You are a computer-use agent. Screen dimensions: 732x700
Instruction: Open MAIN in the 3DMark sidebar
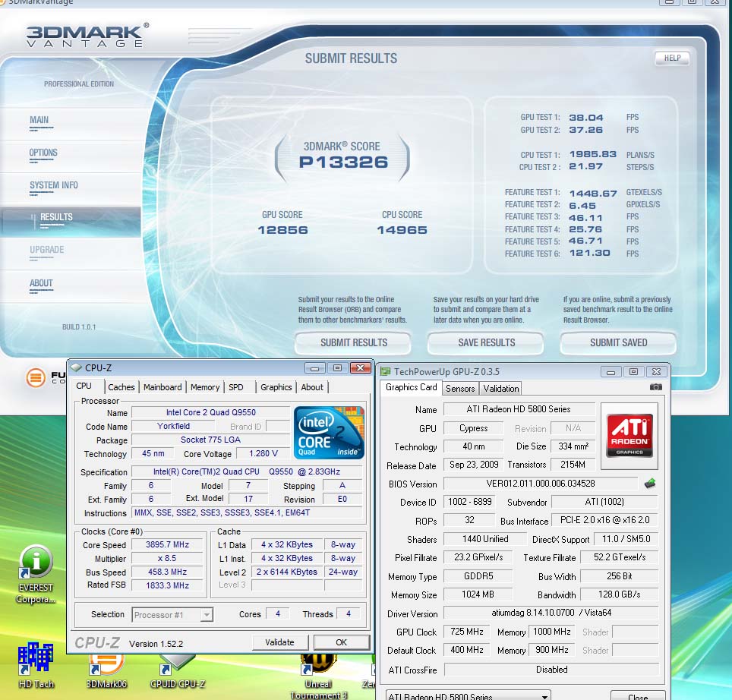click(x=39, y=120)
